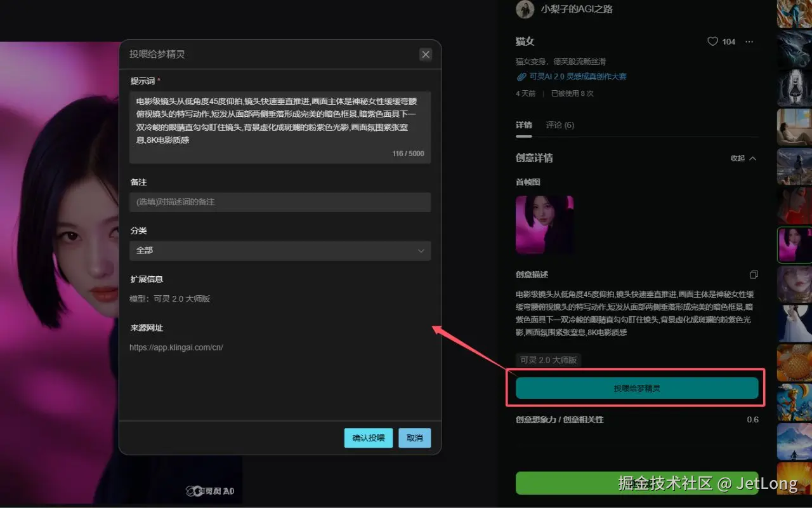Image resolution: width=812 pixels, height=508 pixels.
Task: Open the 分类 dropdown showing 全部
Action: coord(280,251)
